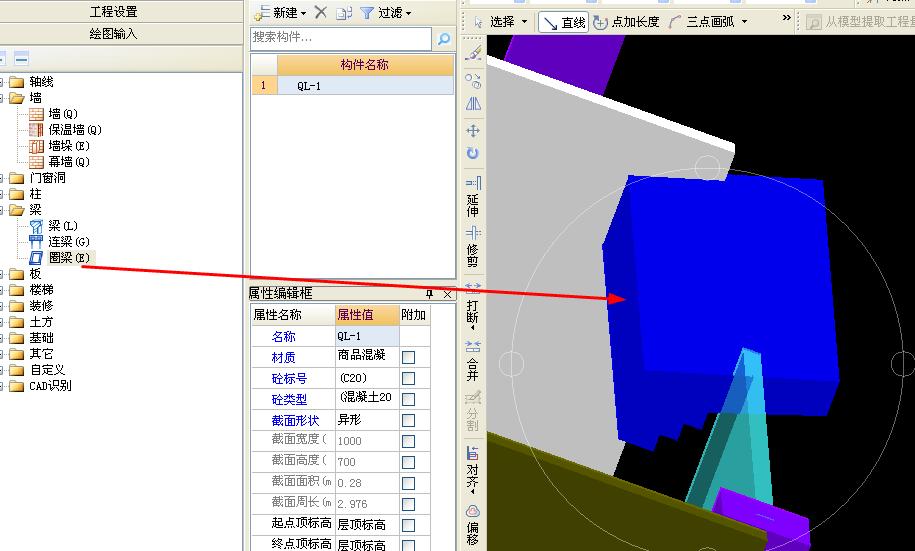Pin the 属性编辑框 panel
Screen dimensions: 915x551
[x=430, y=294]
